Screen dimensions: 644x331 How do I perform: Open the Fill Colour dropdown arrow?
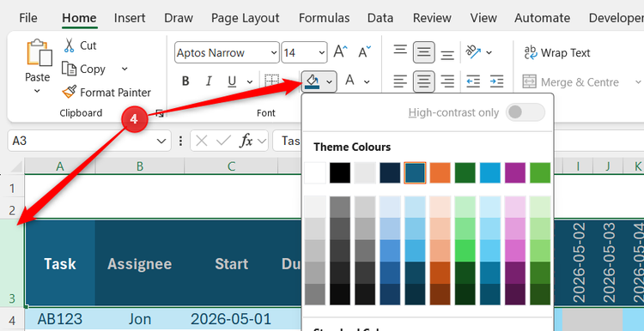pos(330,82)
